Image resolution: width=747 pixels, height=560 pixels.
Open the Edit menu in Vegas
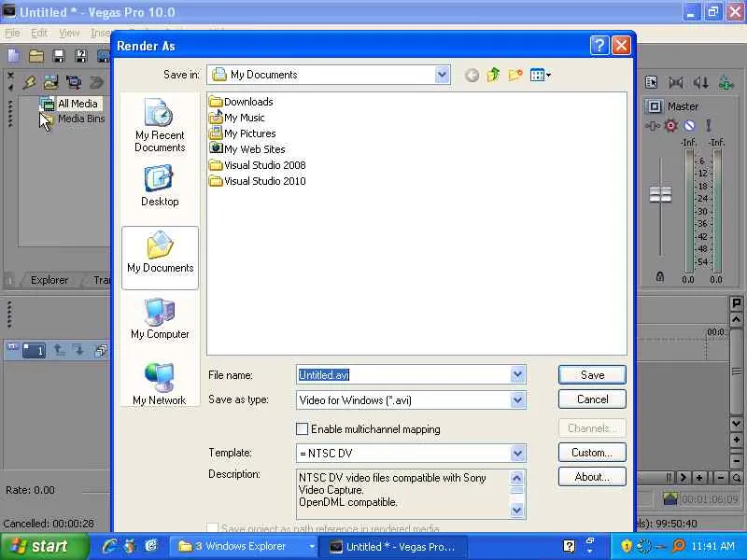point(39,33)
